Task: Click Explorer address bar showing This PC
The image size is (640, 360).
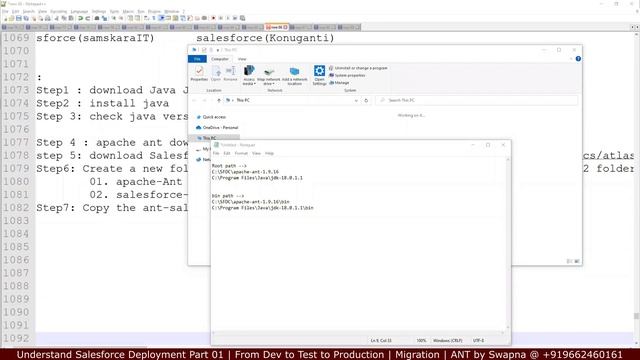Action: pos(290,100)
